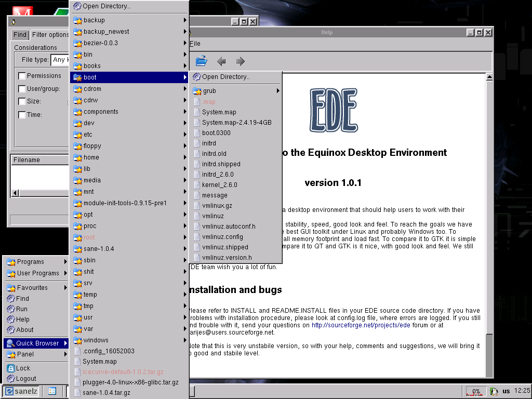Image resolution: width=532 pixels, height=399 pixels.
Task: Click the Find window horizontal scrollbar track
Action: (x=44, y=193)
